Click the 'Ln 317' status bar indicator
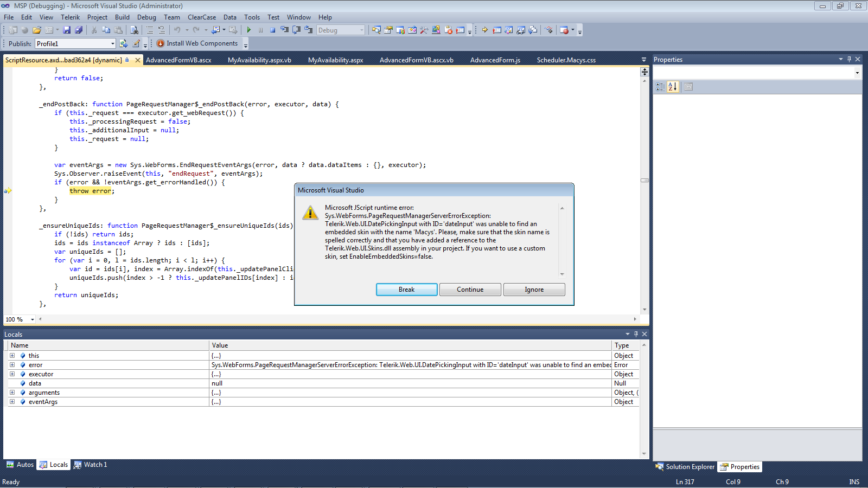The width and height of the screenshot is (868, 488). 685,482
